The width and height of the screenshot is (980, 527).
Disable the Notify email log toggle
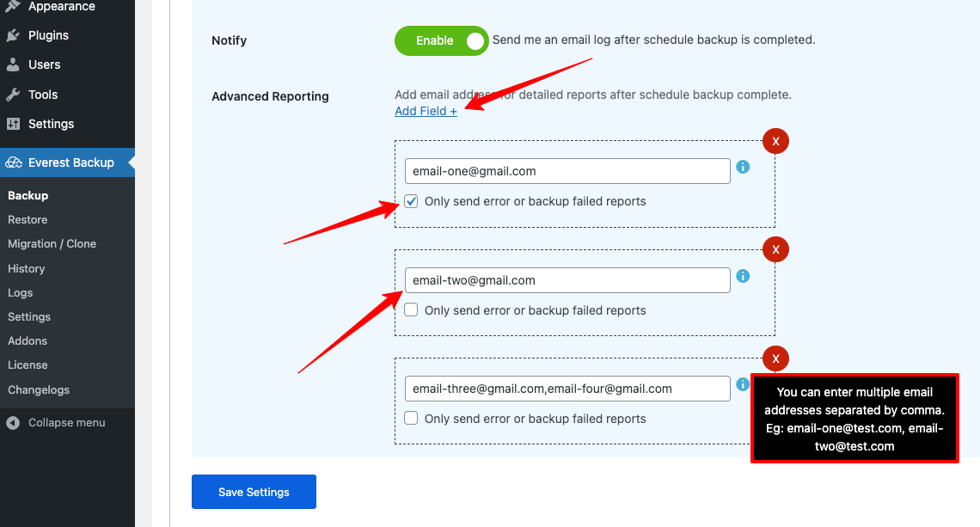pos(441,40)
